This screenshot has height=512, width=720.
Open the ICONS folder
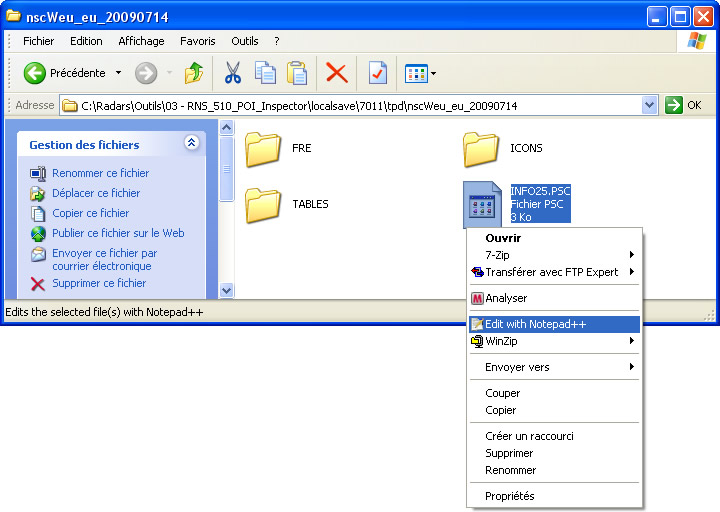(481, 149)
